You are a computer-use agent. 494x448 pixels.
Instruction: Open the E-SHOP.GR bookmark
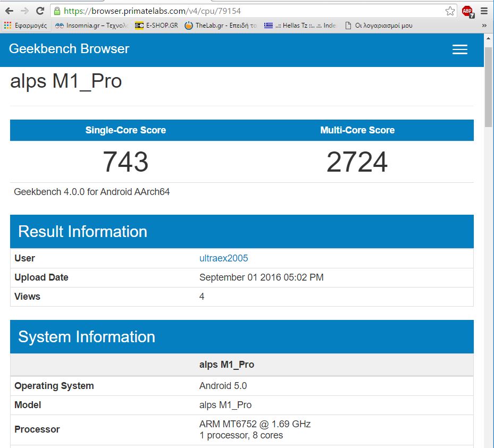156,26
